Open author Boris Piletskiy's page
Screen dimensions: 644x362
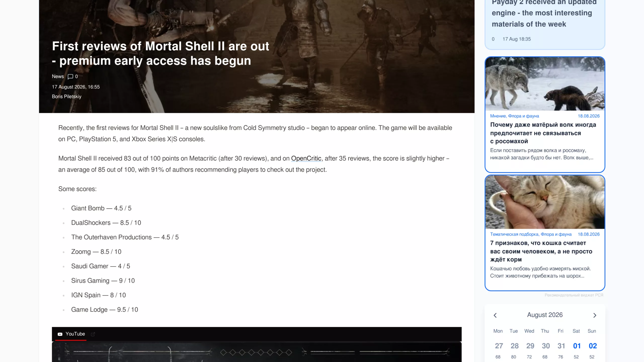coord(67,97)
